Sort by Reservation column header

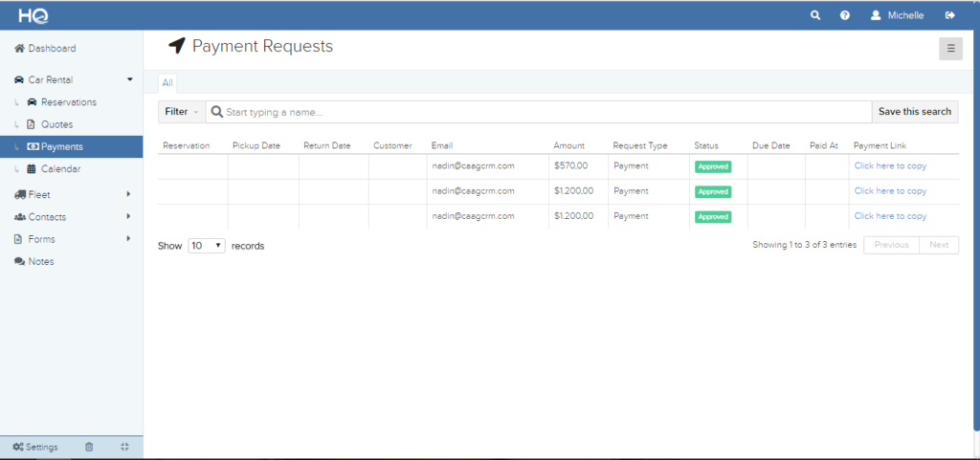187,145
